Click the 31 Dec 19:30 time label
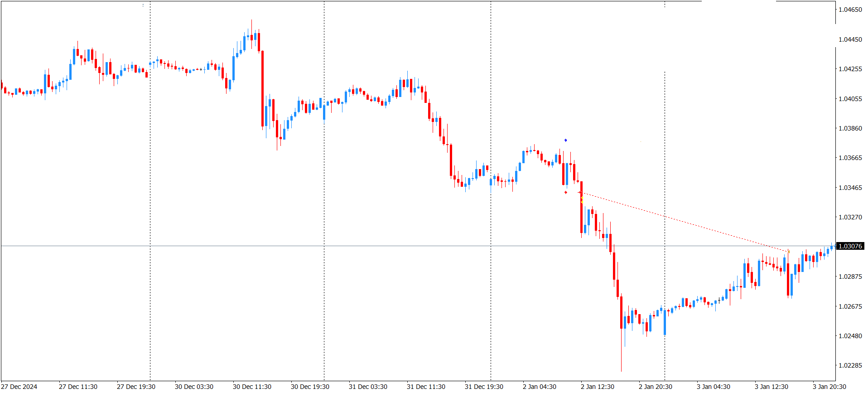Image resolution: width=868 pixels, height=393 pixels. (x=484, y=387)
